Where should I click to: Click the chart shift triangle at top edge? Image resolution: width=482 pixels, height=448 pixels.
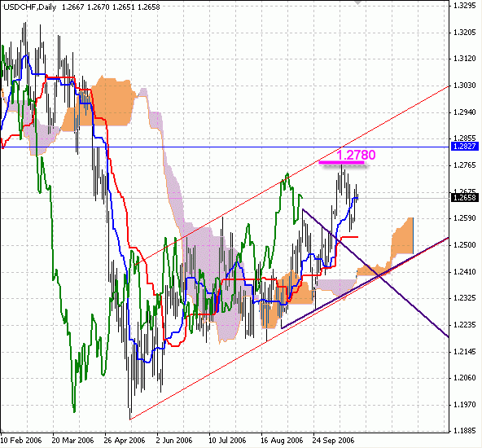(357, 2)
